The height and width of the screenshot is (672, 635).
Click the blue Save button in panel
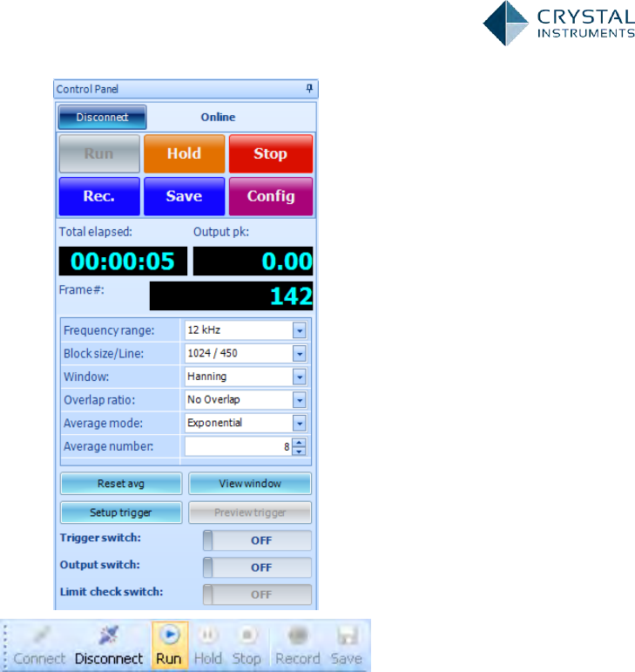(x=184, y=196)
